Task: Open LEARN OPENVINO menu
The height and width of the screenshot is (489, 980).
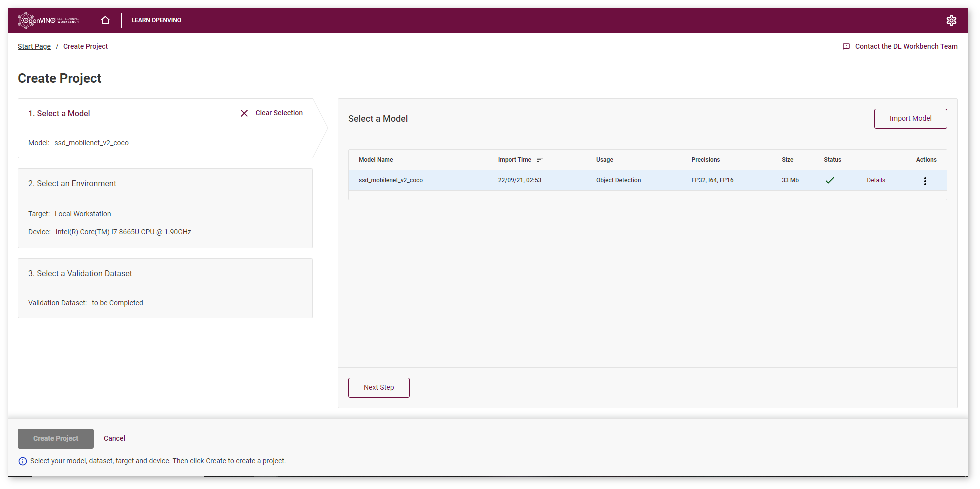Action: coord(156,20)
